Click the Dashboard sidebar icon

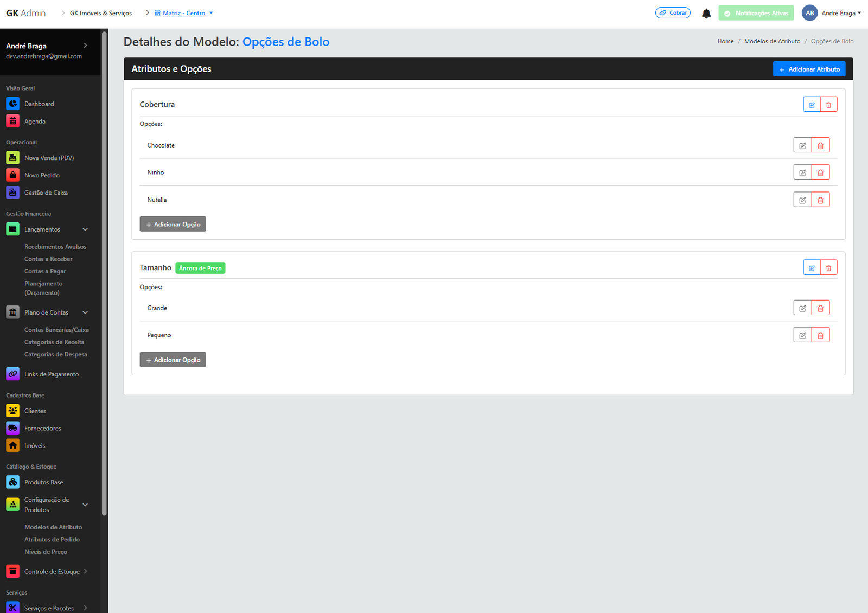[13, 104]
